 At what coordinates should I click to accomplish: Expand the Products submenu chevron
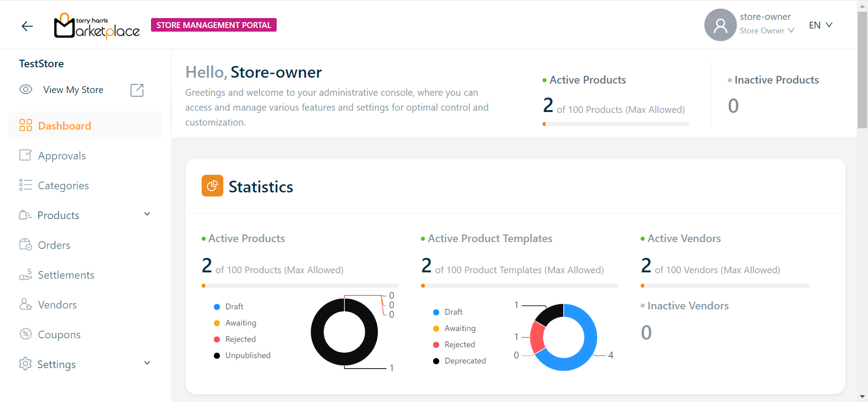click(147, 214)
